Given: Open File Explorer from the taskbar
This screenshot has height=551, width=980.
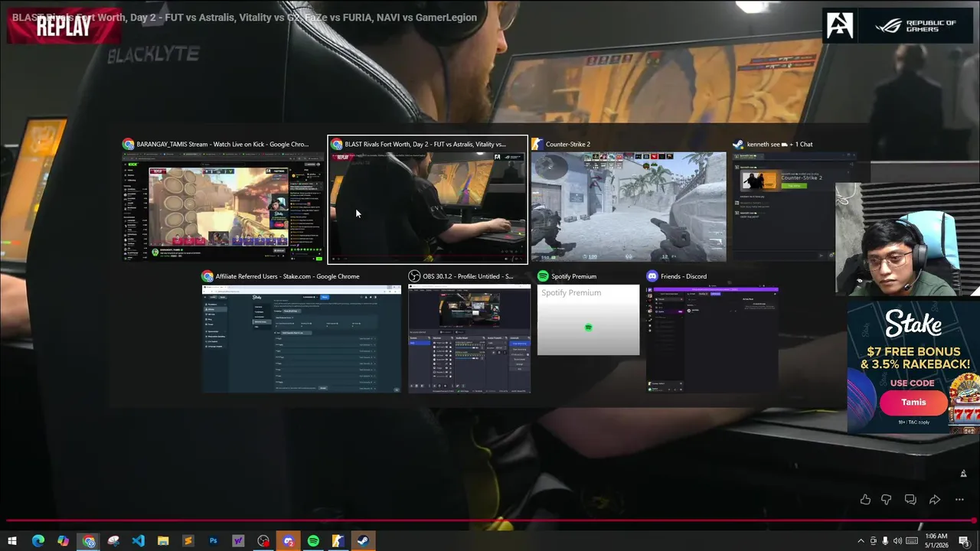Looking at the screenshot, I should (x=163, y=541).
